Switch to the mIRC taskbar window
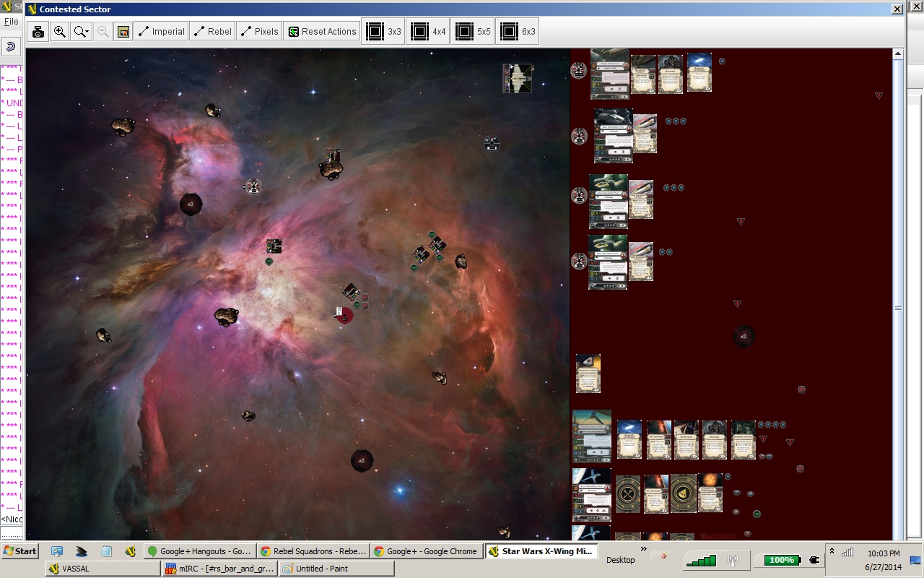 pyautogui.click(x=220, y=569)
